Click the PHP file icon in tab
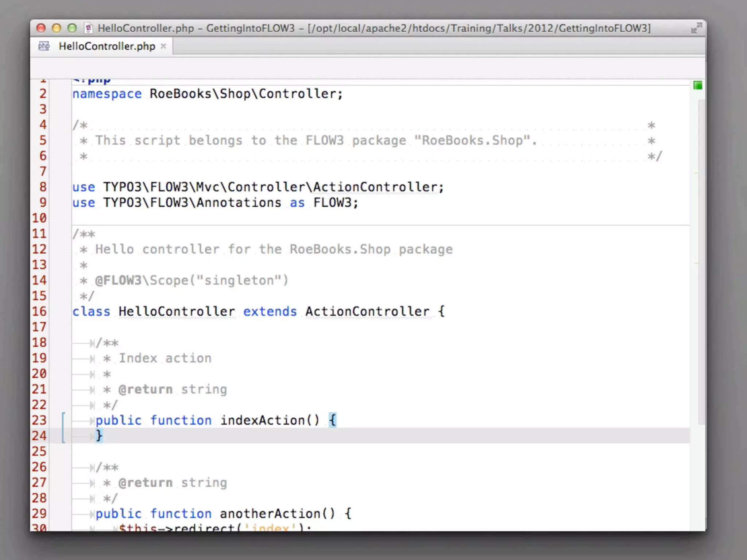Screen dimensions: 747x560 pyautogui.click(x=44, y=46)
